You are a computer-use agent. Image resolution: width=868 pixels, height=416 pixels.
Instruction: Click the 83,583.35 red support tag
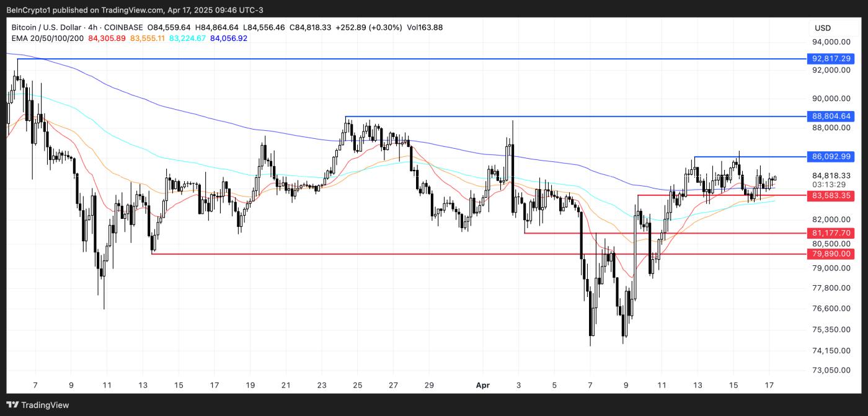(833, 195)
